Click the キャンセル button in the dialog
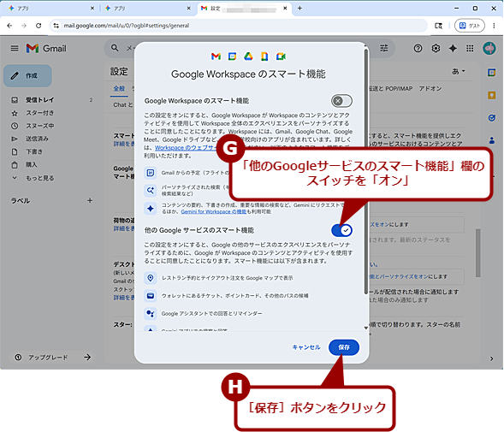 306,347
